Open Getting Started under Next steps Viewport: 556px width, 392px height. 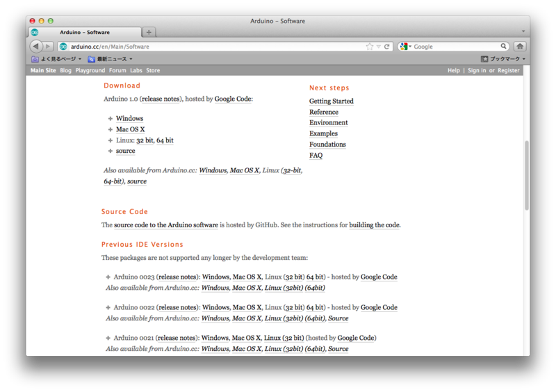tap(332, 101)
